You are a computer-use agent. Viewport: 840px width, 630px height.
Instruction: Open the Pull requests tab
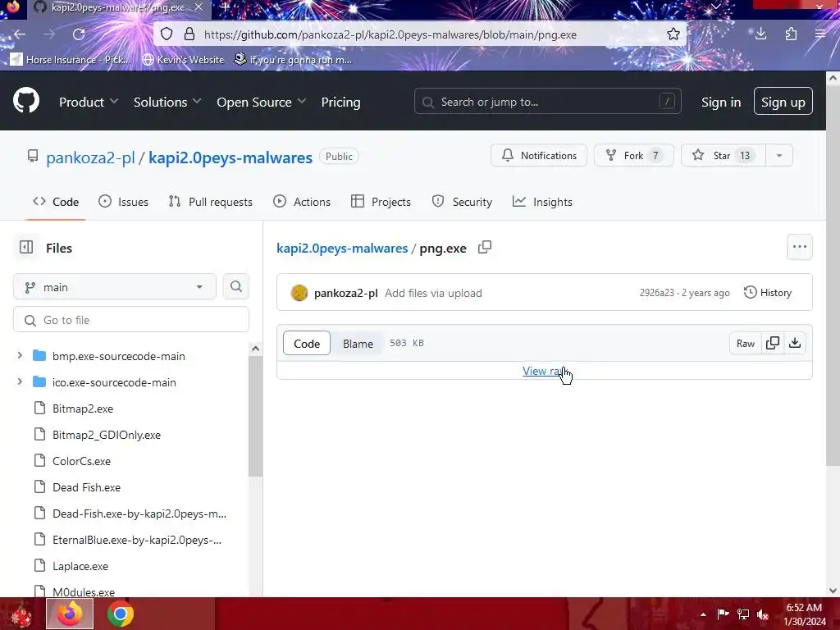pos(211,202)
